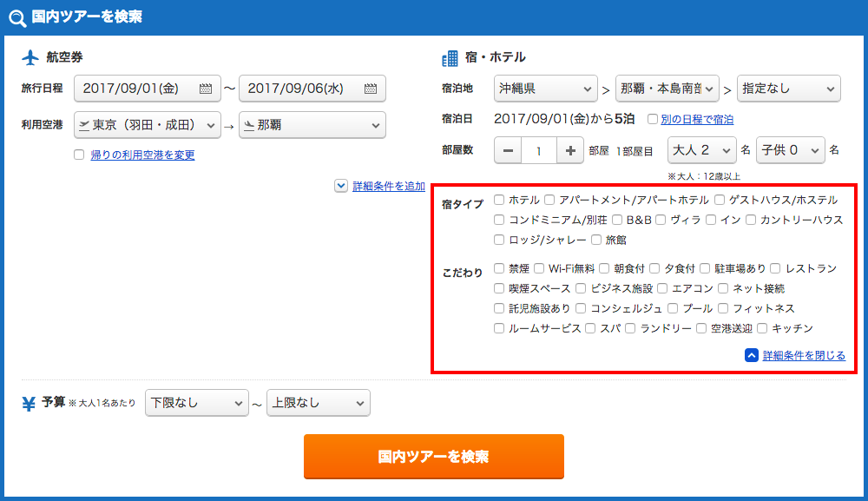Image resolution: width=868 pixels, height=501 pixels.
Task: Click the room count field showing 1
Action: pos(539,150)
